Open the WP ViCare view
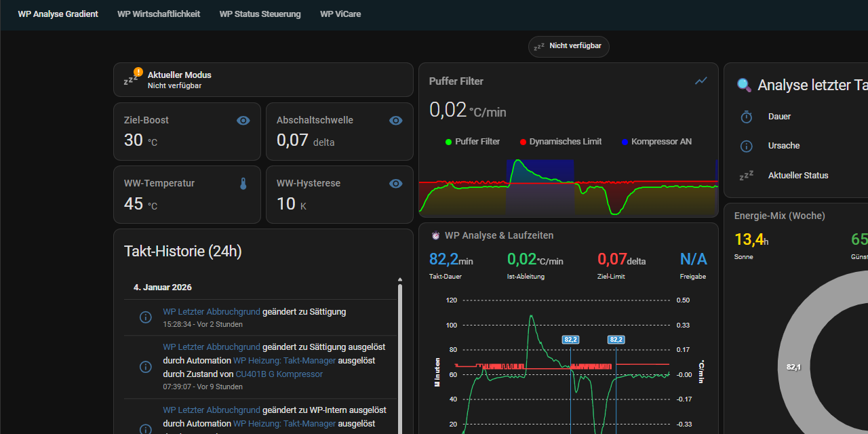Screen dimensions: 868x434 click(x=340, y=14)
